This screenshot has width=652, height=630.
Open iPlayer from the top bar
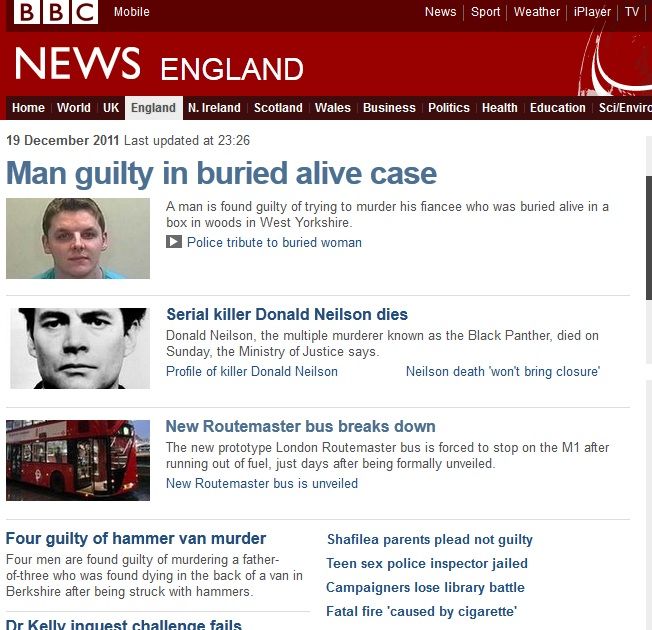592,12
